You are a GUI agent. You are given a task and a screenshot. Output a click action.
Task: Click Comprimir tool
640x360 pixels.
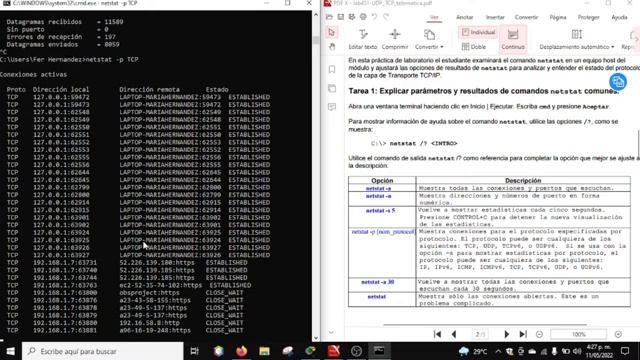tap(395, 39)
